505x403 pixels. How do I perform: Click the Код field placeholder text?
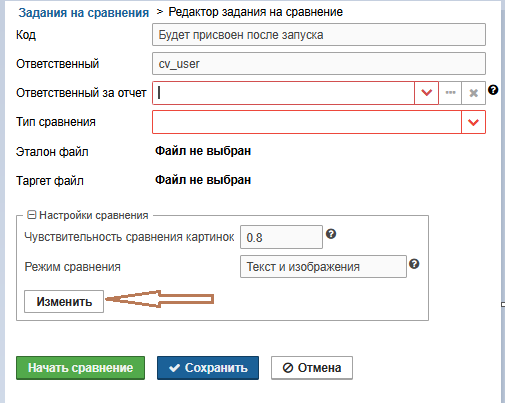[x=241, y=35]
